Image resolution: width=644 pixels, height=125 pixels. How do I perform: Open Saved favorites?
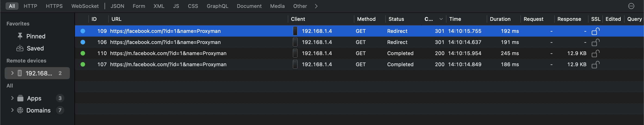35,48
